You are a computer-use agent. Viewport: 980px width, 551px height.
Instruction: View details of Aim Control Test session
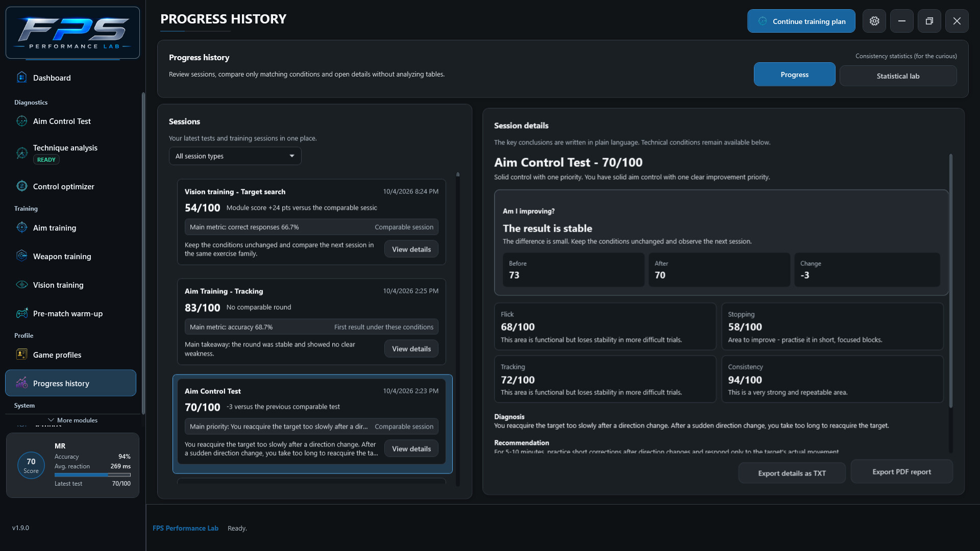tap(411, 448)
